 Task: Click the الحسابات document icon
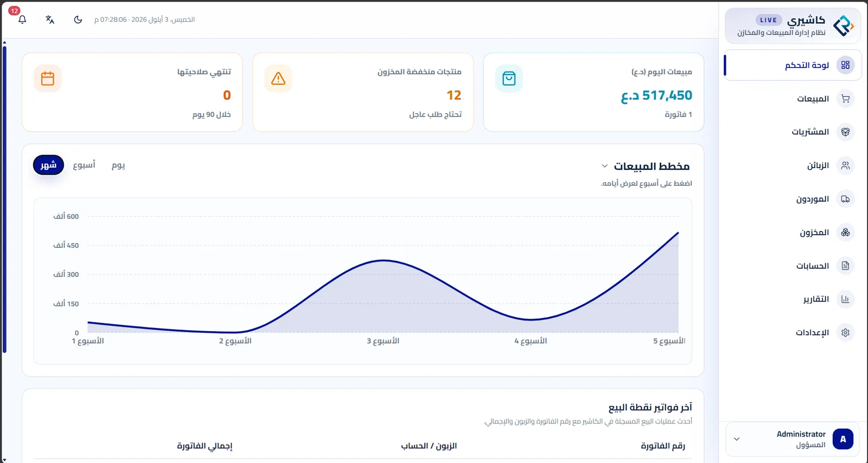[845, 266]
